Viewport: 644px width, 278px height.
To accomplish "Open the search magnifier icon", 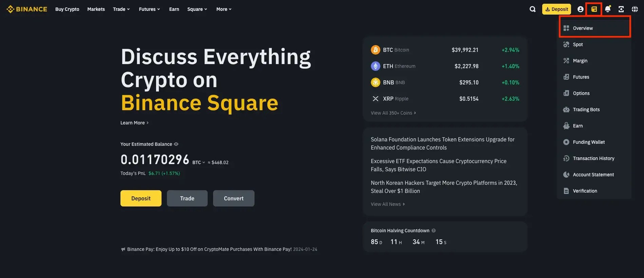I will 533,9.
